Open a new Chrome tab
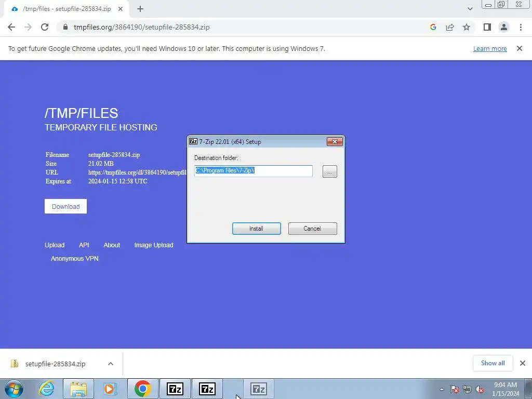532x399 pixels. (140, 9)
